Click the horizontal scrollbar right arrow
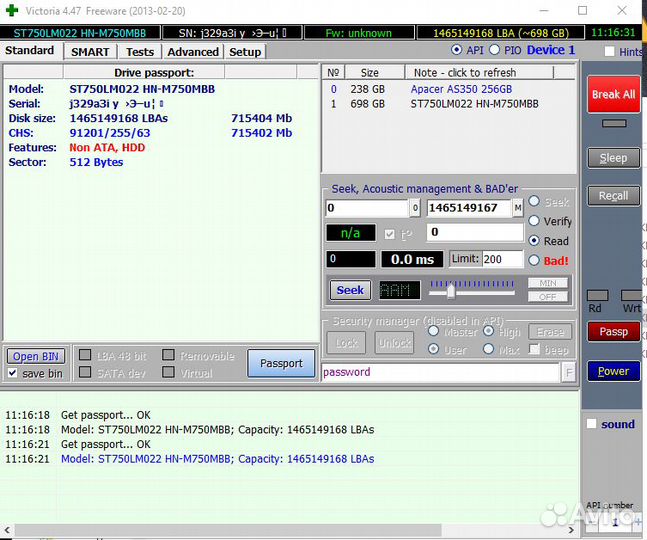Screen dimensions: 647x540 pyautogui.click(x=571, y=530)
